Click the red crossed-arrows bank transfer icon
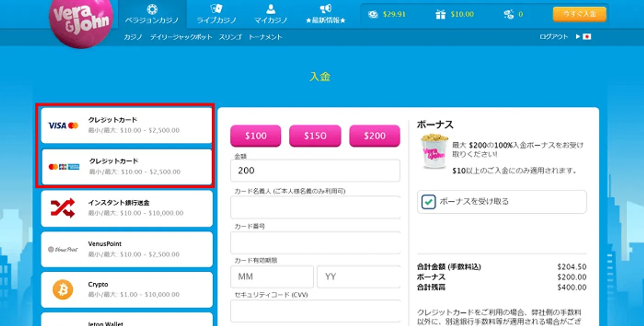 [x=63, y=209]
